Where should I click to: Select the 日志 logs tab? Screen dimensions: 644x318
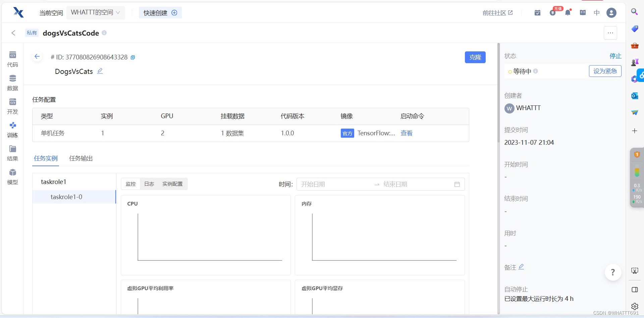pos(149,184)
